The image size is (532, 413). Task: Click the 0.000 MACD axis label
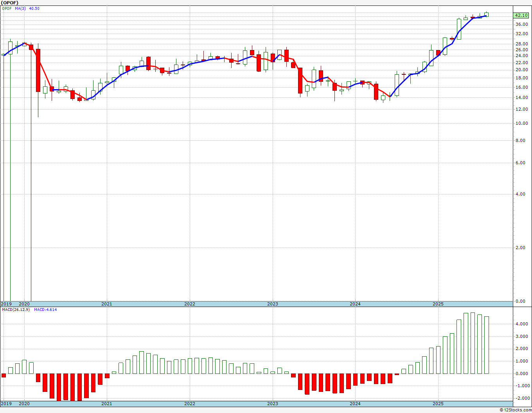pos(523,373)
